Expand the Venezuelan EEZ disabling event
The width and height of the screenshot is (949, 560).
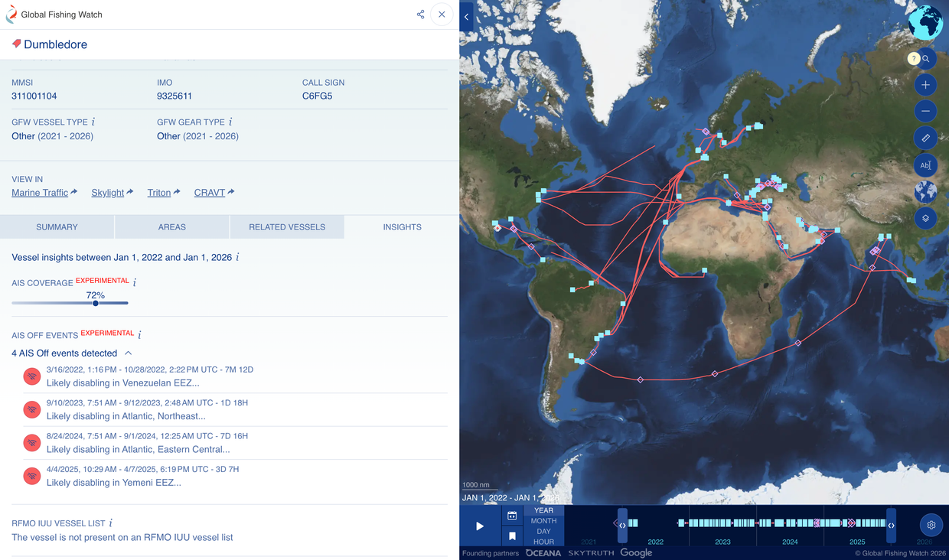(x=122, y=383)
